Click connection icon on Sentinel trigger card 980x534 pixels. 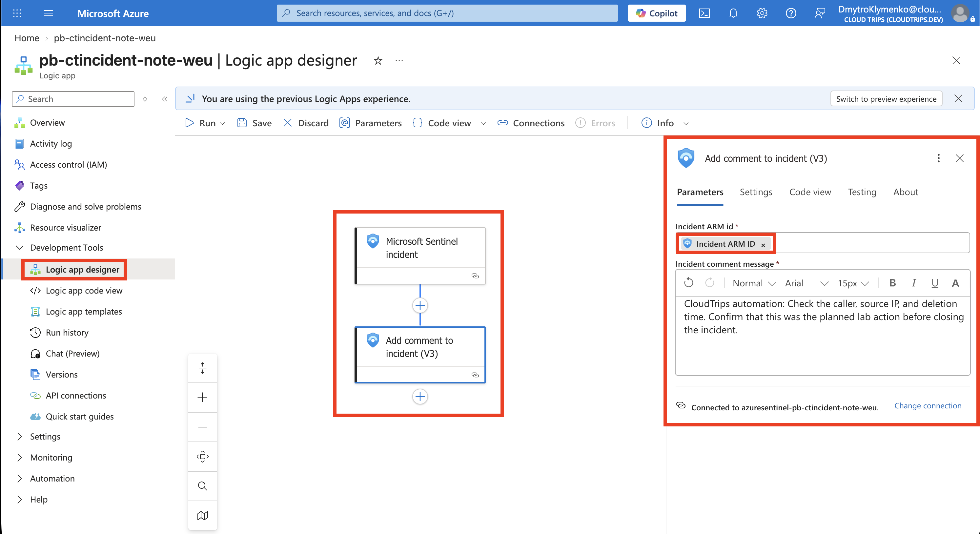(475, 276)
